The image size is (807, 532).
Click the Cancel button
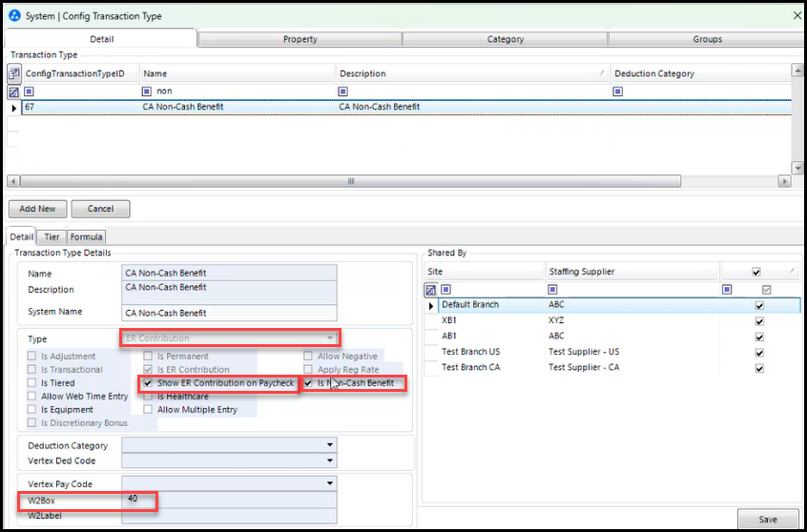[100, 209]
